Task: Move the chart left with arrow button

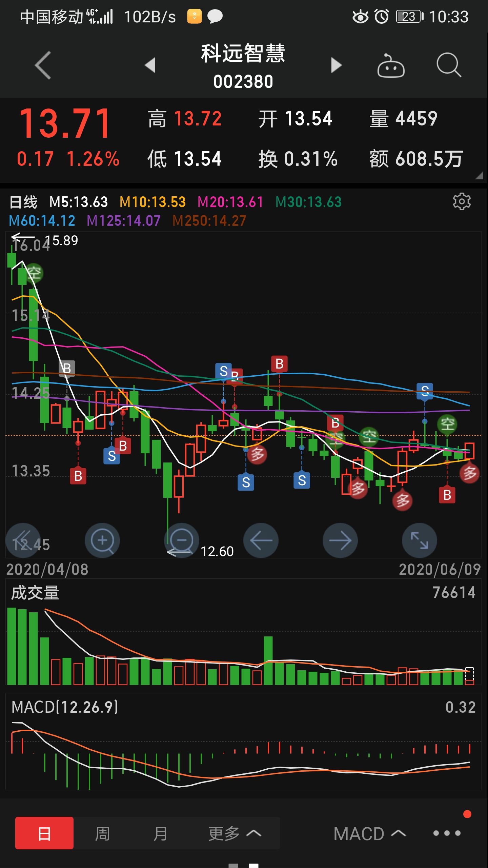Action: (261, 540)
